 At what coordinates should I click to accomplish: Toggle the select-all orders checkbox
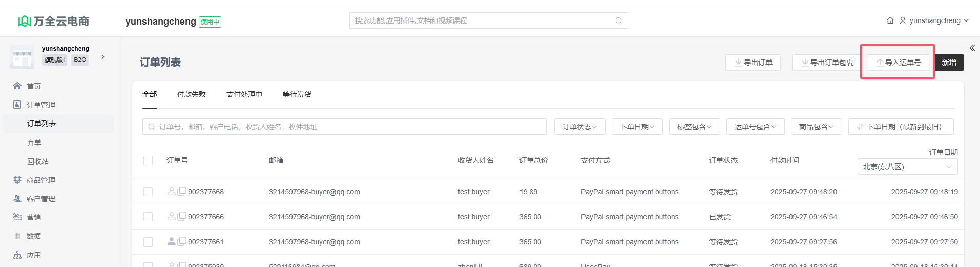pyautogui.click(x=148, y=160)
